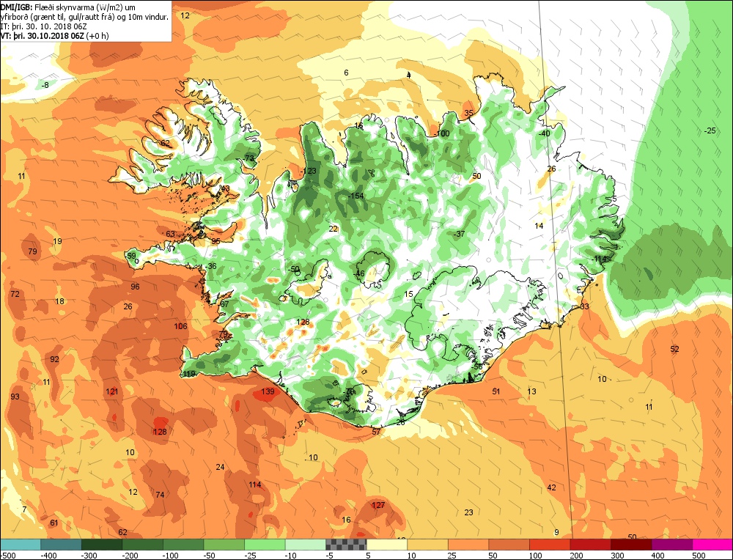Click the purple legend swatch between 400 and 500
This screenshot has width=733, height=560.
tap(672, 545)
